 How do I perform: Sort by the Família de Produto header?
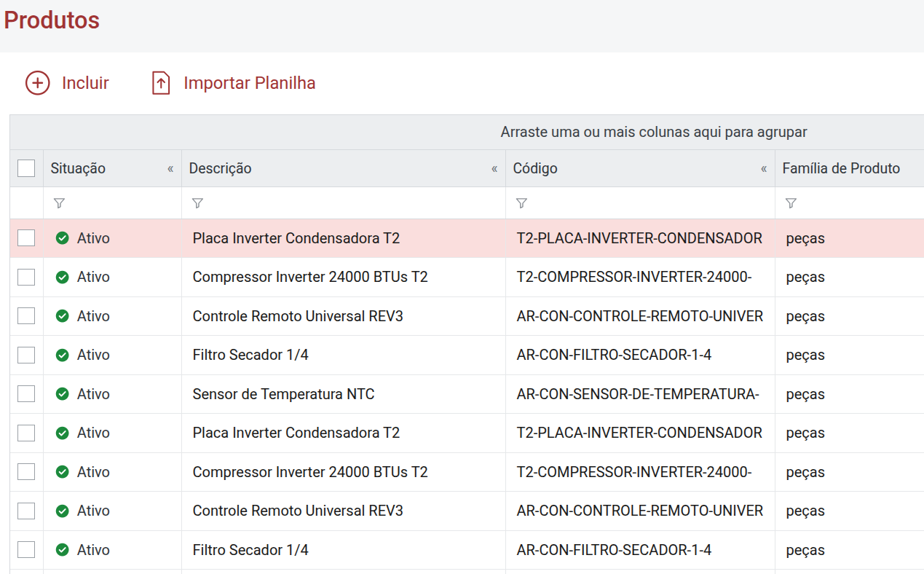(x=841, y=168)
